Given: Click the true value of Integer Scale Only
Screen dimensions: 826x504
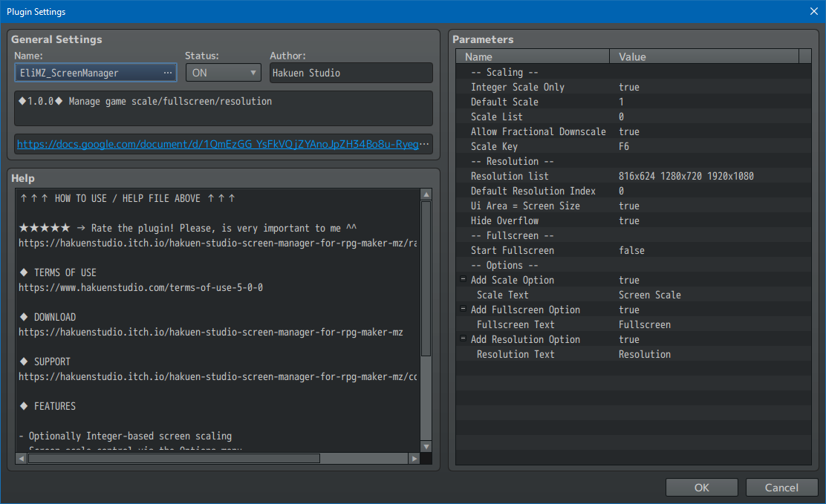Looking at the screenshot, I should [x=629, y=87].
